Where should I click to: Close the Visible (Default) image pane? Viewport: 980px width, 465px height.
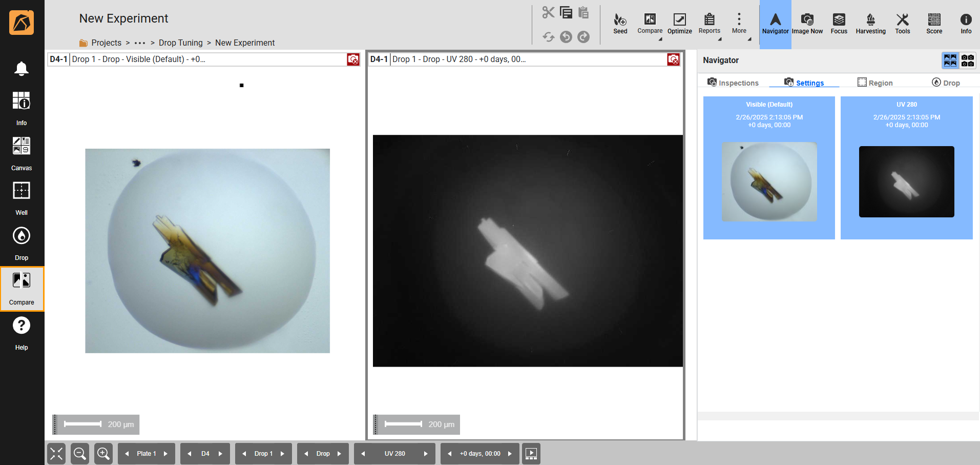click(353, 59)
